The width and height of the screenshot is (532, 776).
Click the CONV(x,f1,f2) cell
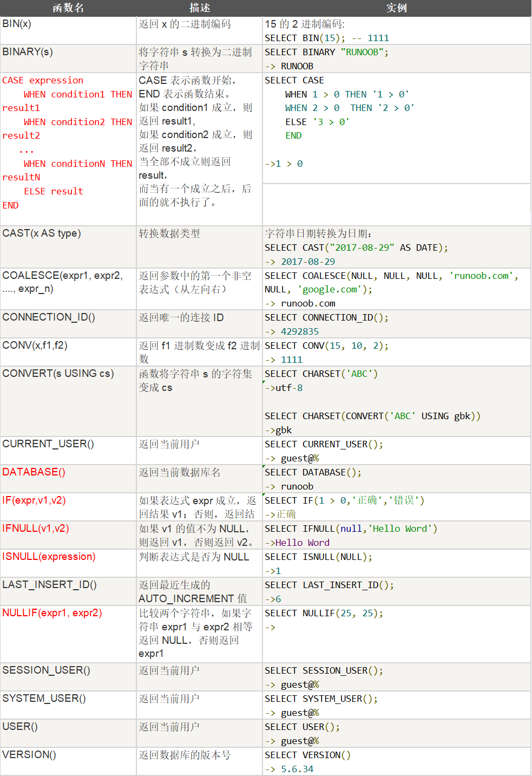point(35,345)
